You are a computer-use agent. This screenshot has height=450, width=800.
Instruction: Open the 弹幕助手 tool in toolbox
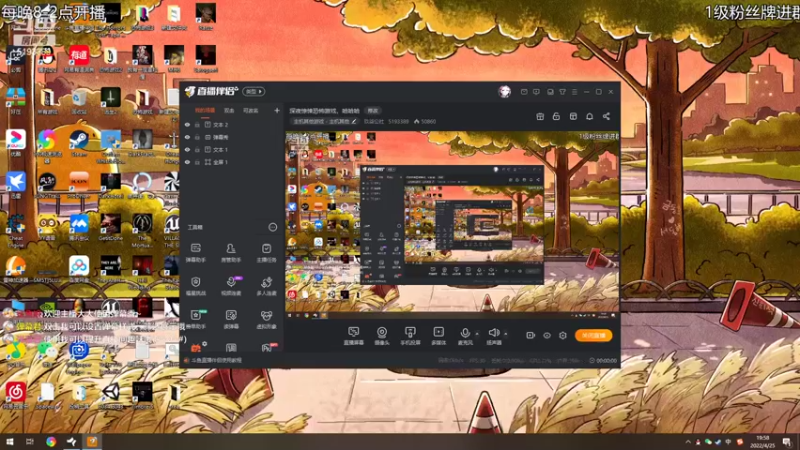coord(195,253)
